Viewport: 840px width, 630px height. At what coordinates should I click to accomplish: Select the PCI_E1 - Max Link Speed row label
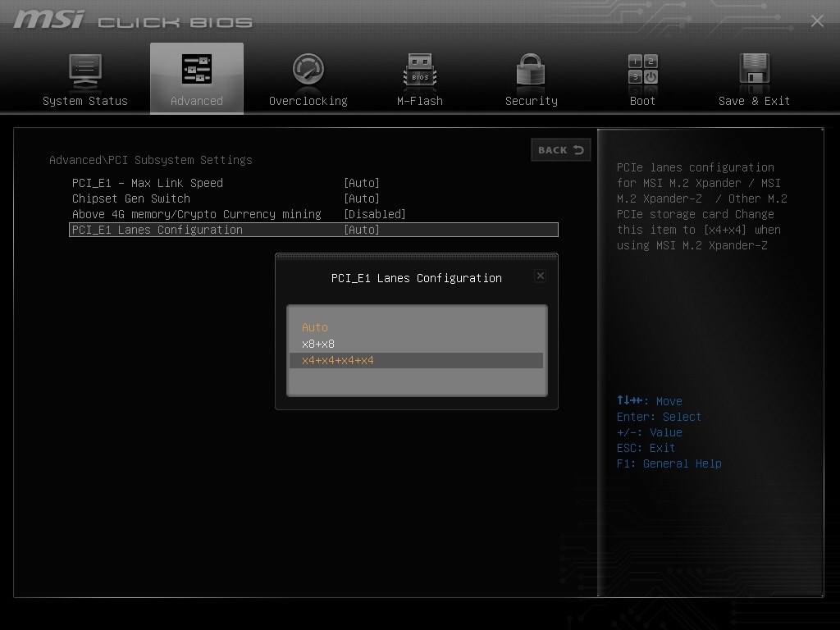pyautogui.click(x=148, y=183)
